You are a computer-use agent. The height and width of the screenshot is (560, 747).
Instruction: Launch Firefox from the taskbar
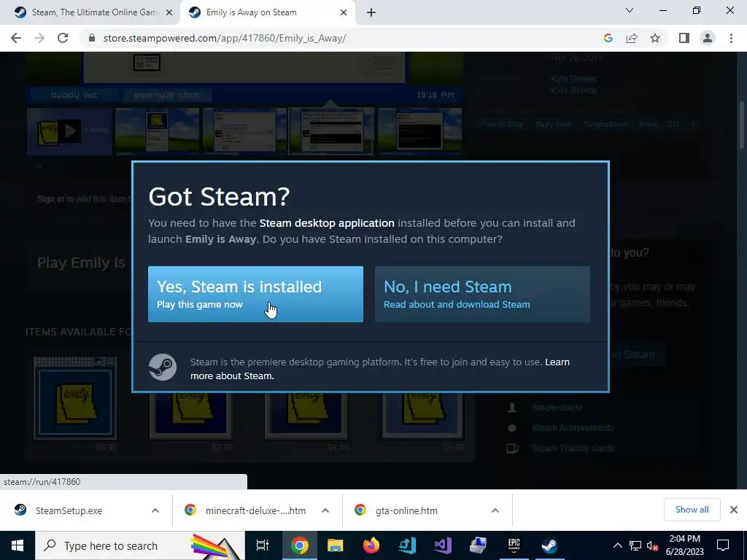pyautogui.click(x=371, y=545)
